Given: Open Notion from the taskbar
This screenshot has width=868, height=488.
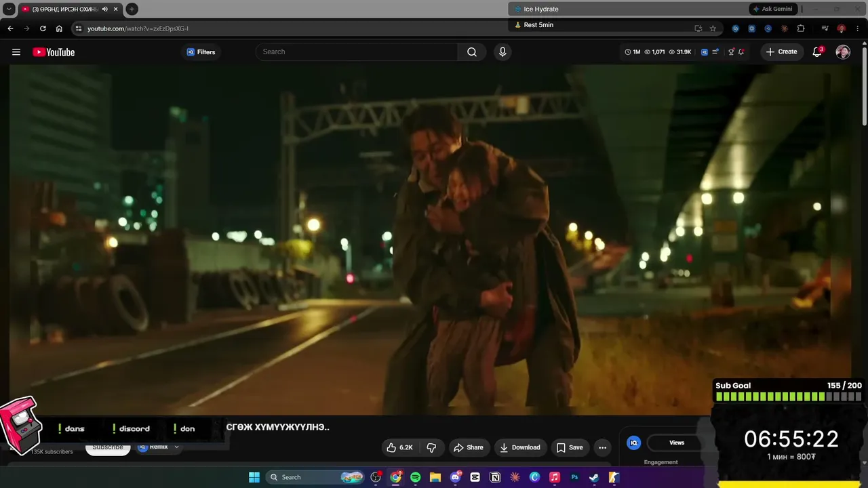Looking at the screenshot, I should pos(495,477).
